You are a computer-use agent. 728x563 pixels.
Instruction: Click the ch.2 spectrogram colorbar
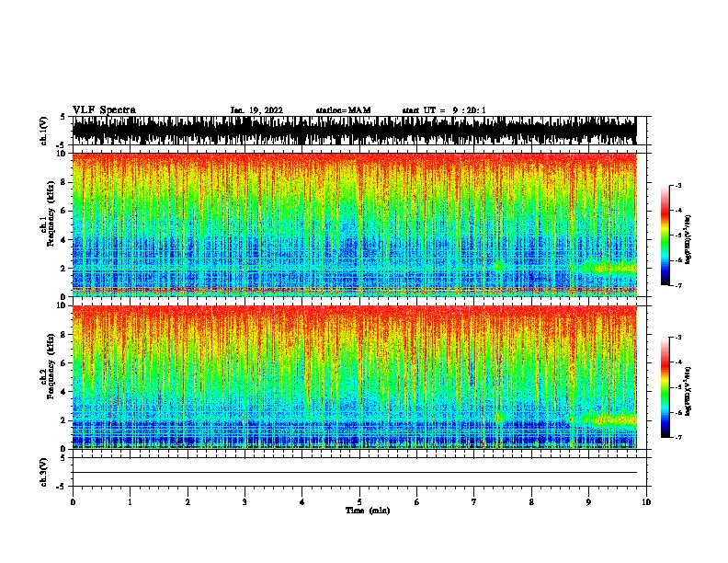point(665,387)
